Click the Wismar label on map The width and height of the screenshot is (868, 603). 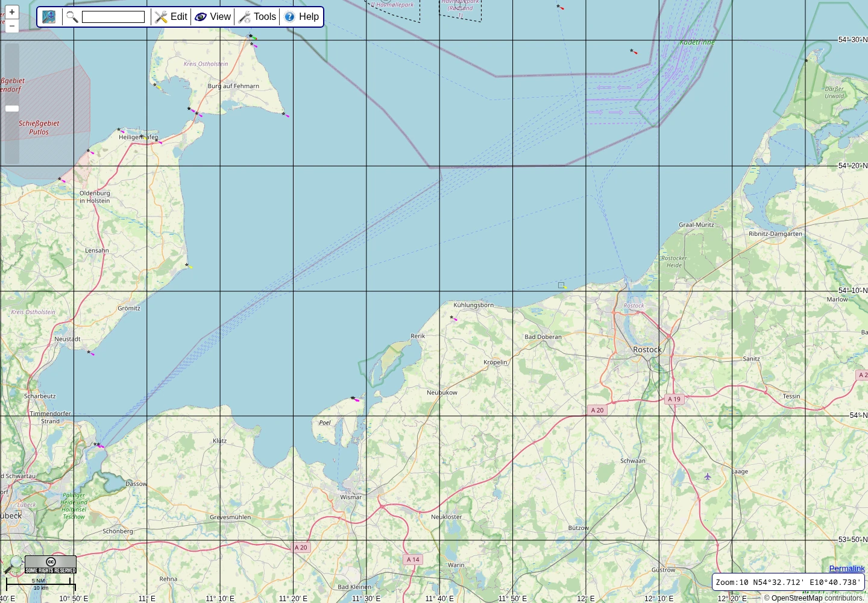point(351,497)
